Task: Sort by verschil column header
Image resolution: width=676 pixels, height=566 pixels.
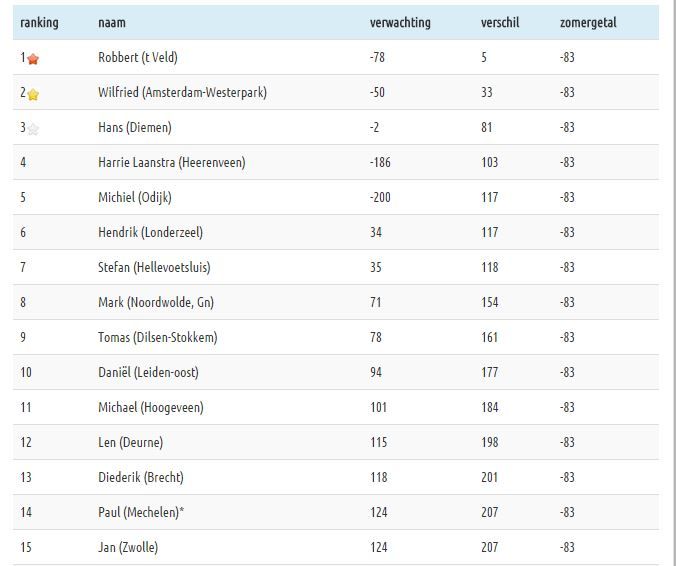Action: tap(500, 22)
